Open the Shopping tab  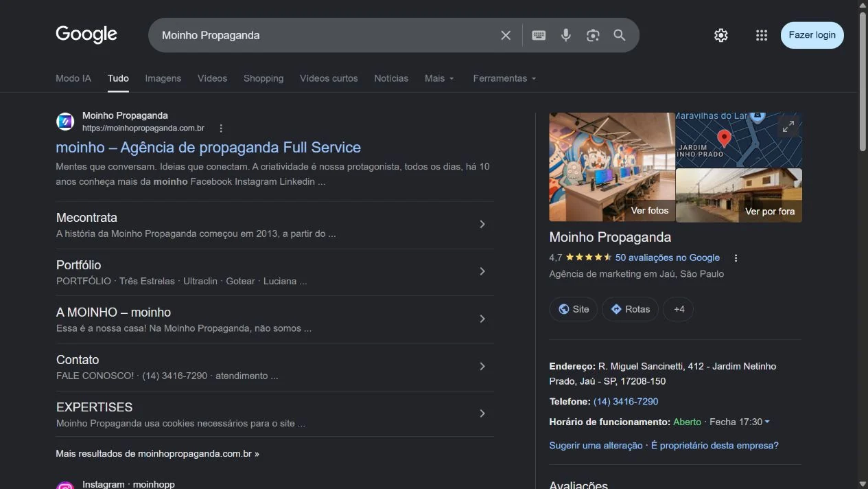point(263,78)
